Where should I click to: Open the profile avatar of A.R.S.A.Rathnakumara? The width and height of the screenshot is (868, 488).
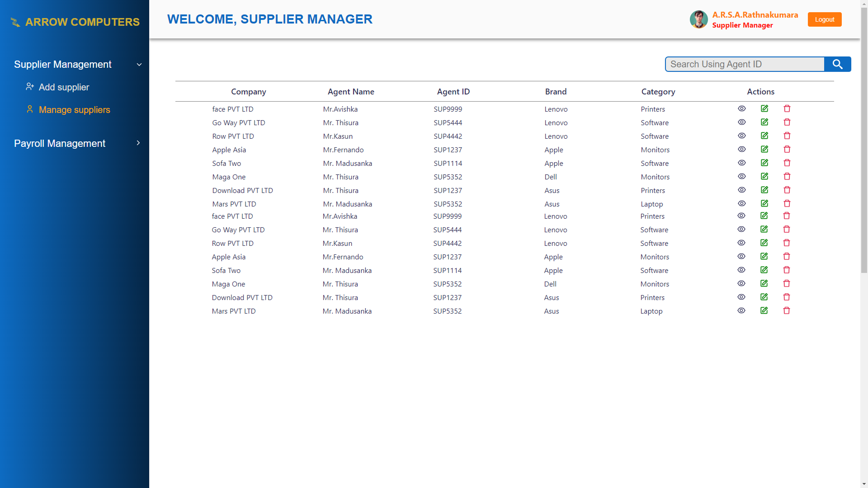(698, 19)
